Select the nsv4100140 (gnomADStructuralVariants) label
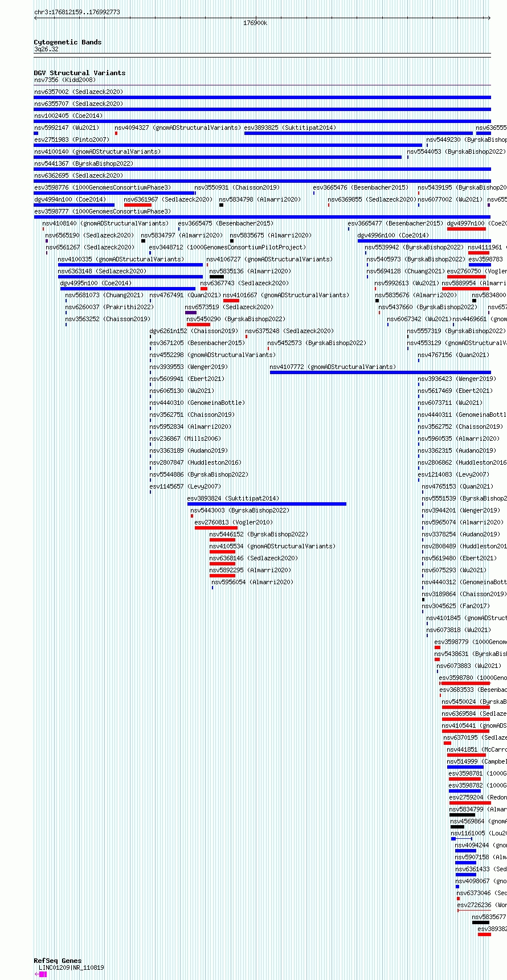Screen dimensions: 507x980 pyautogui.click(x=97, y=152)
